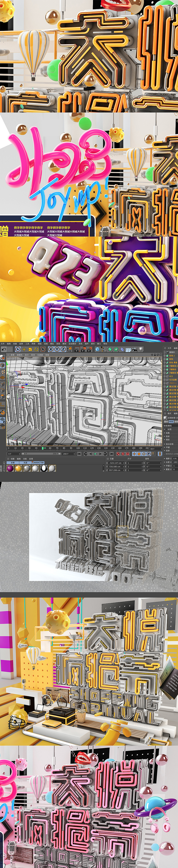Toggle the X axis lock
The width and height of the screenshot is (178, 868).
51,349
